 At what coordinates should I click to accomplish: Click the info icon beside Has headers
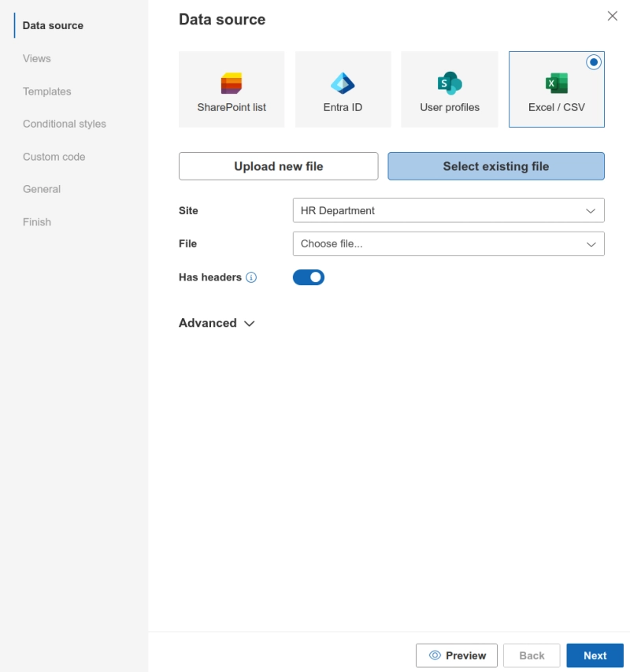coord(251,277)
